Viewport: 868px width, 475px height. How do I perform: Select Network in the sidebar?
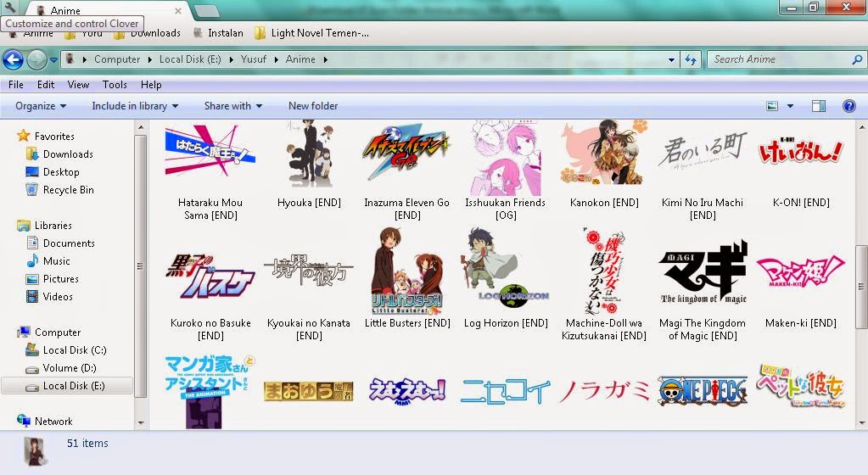45,422
